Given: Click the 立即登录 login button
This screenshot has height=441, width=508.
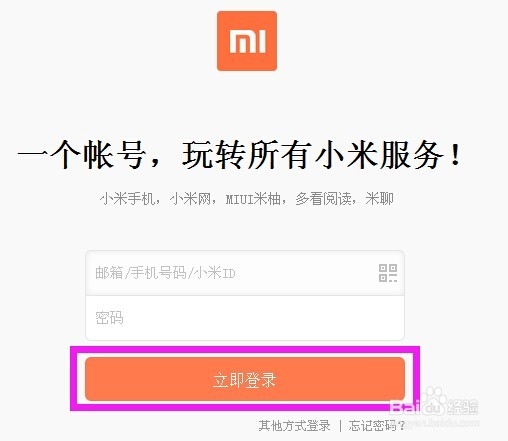Looking at the screenshot, I should (245, 379).
